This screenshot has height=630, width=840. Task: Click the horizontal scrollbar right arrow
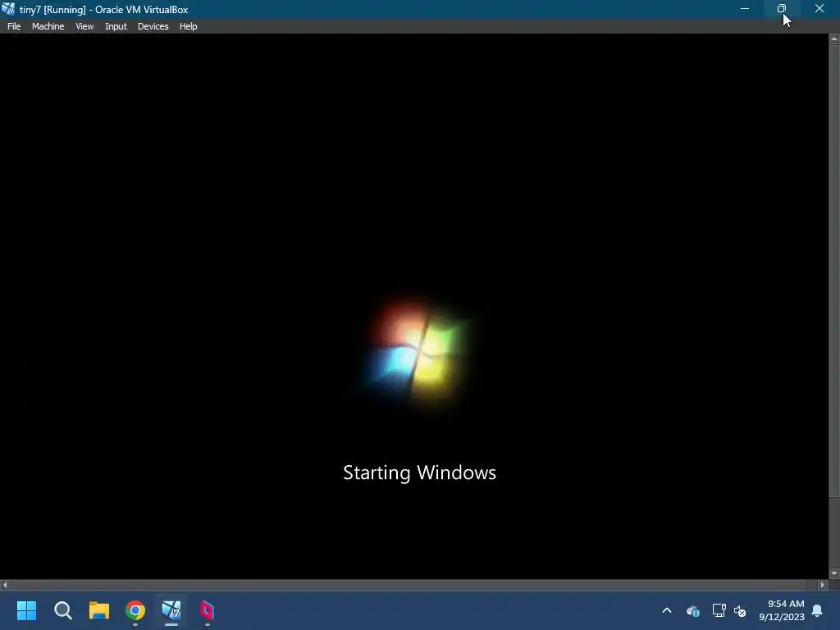coord(824,585)
